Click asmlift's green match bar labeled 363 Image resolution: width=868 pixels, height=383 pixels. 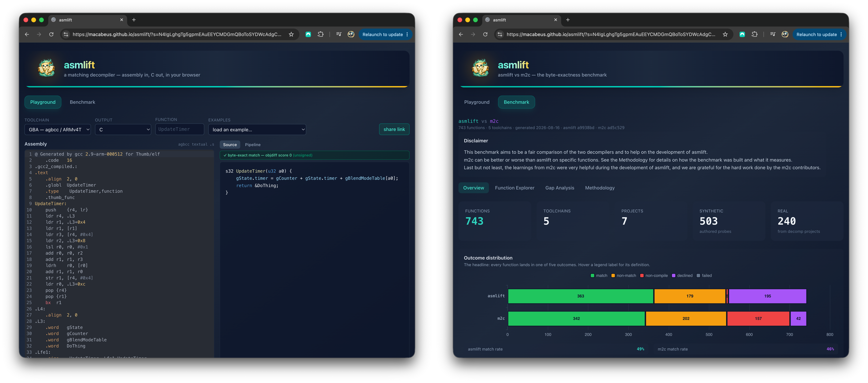tap(581, 296)
